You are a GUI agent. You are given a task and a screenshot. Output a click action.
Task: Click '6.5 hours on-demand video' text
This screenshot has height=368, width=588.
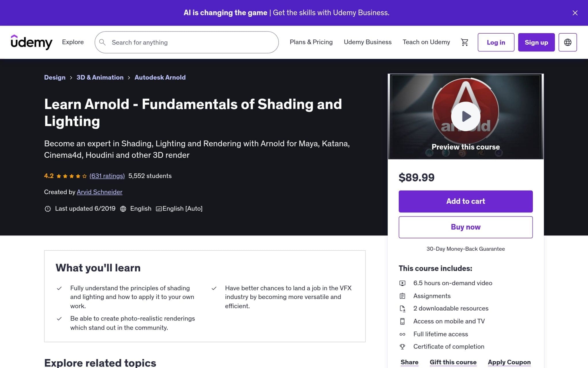(452, 283)
